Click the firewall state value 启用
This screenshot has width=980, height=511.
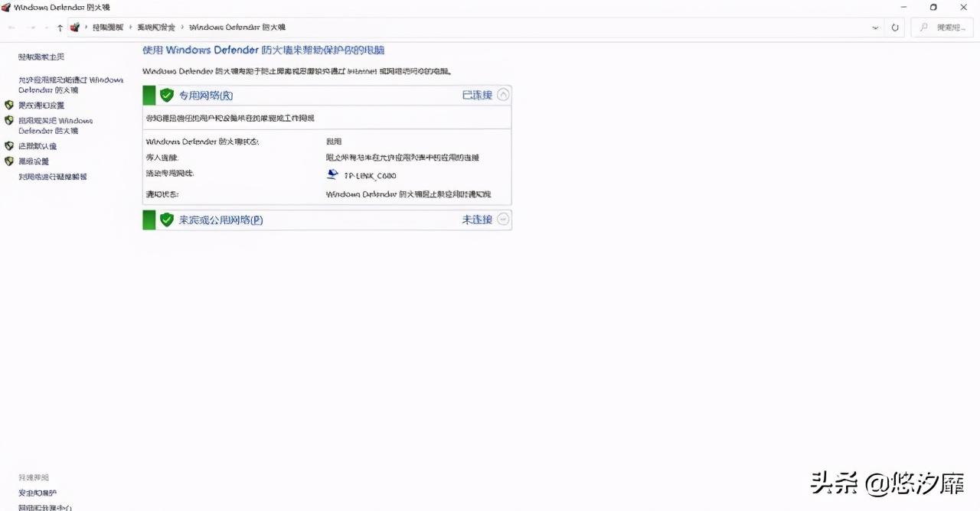[x=334, y=142]
